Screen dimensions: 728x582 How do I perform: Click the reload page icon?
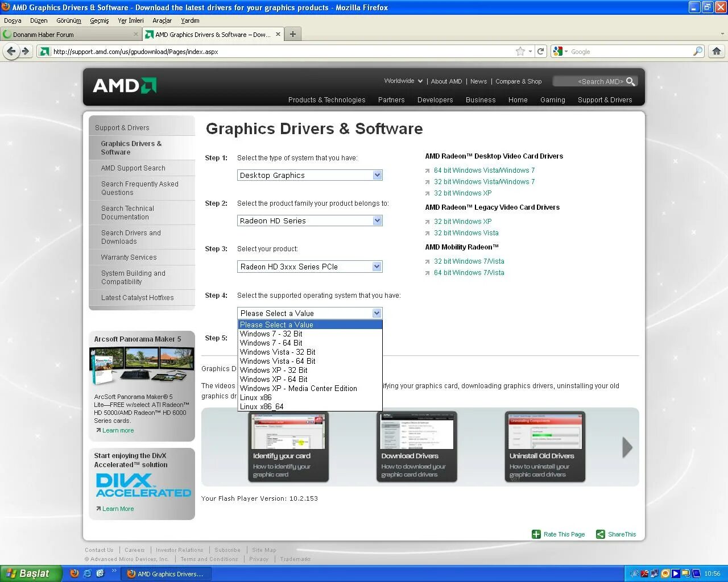click(541, 51)
